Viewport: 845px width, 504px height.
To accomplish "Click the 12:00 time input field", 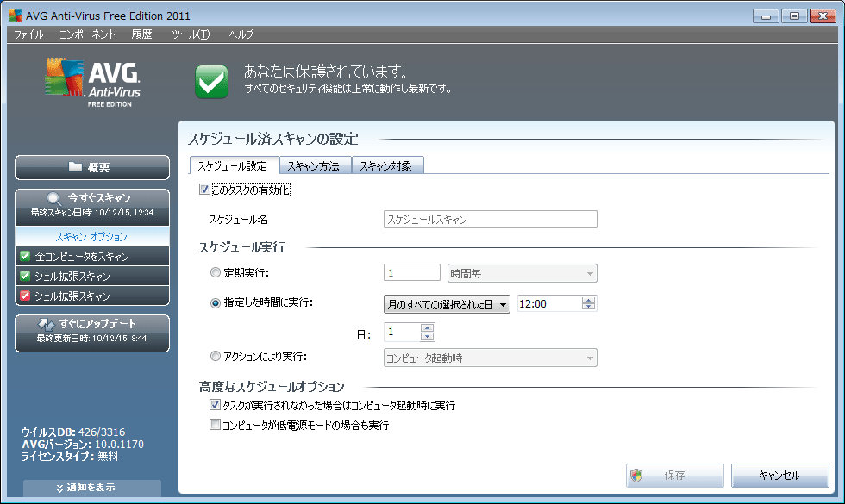I will click(x=550, y=303).
